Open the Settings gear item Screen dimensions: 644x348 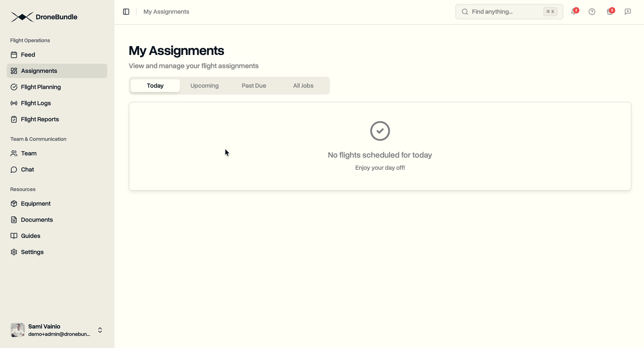(x=32, y=252)
